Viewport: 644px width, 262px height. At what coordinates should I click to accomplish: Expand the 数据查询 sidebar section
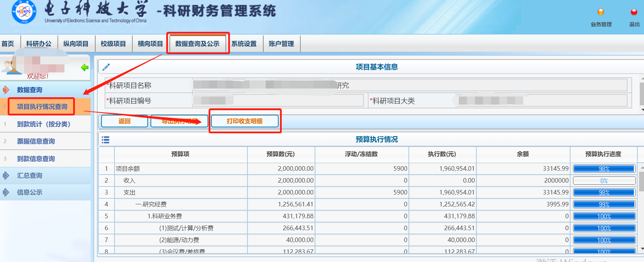pyautogui.click(x=45, y=90)
